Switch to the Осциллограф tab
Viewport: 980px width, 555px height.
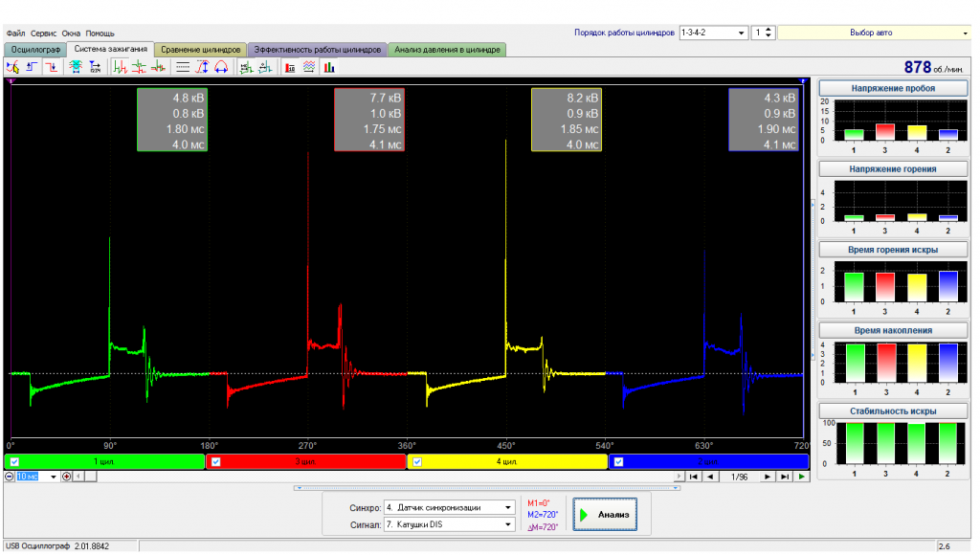coord(35,50)
